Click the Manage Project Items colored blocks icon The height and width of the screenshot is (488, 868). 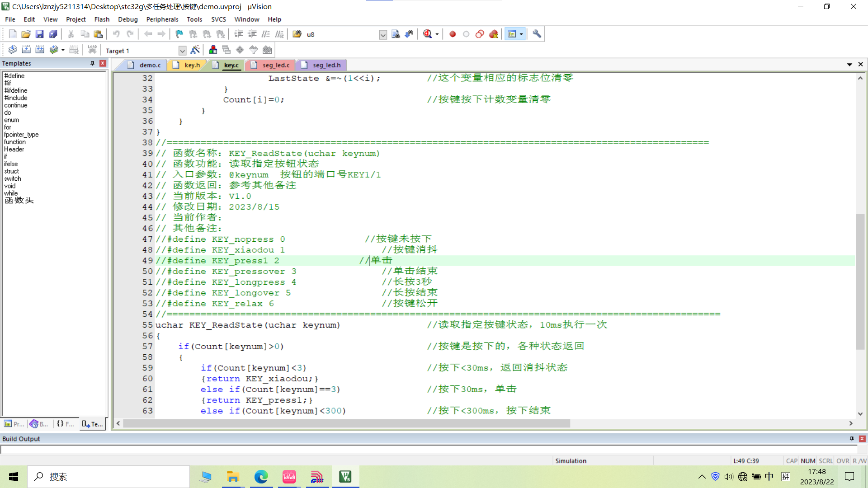click(213, 50)
